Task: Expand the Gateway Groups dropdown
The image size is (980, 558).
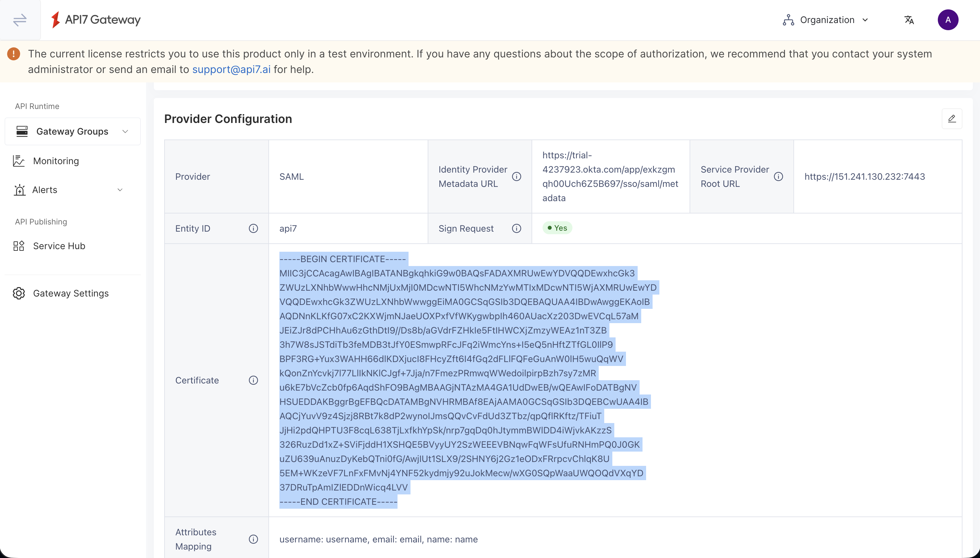Action: [125, 131]
